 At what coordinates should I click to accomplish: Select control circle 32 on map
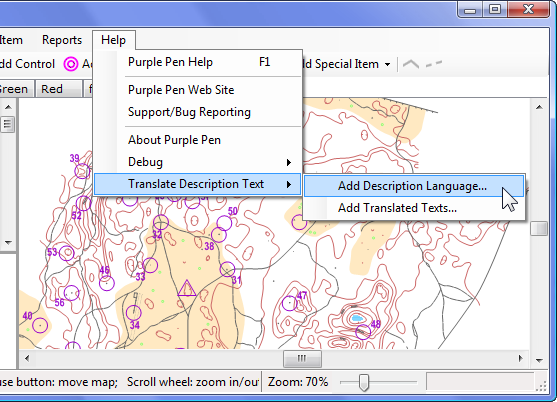tap(161, 222)
